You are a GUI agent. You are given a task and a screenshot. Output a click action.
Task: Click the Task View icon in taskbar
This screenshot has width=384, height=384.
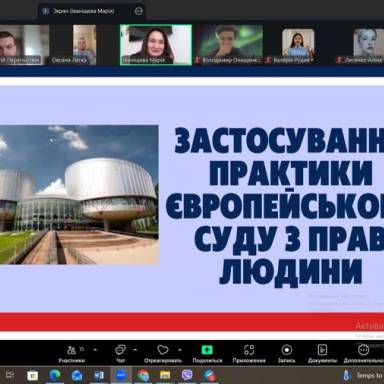[x=10, y=375]
